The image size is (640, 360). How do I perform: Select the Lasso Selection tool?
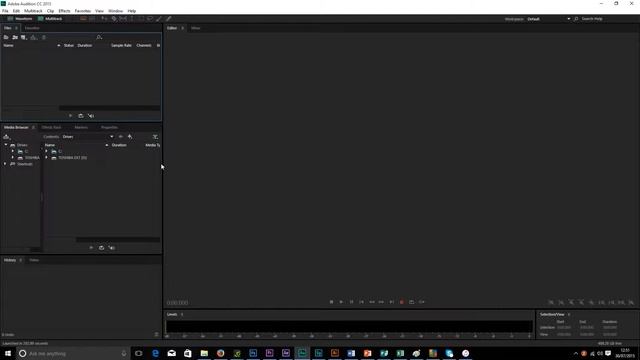tap(150, 19)
